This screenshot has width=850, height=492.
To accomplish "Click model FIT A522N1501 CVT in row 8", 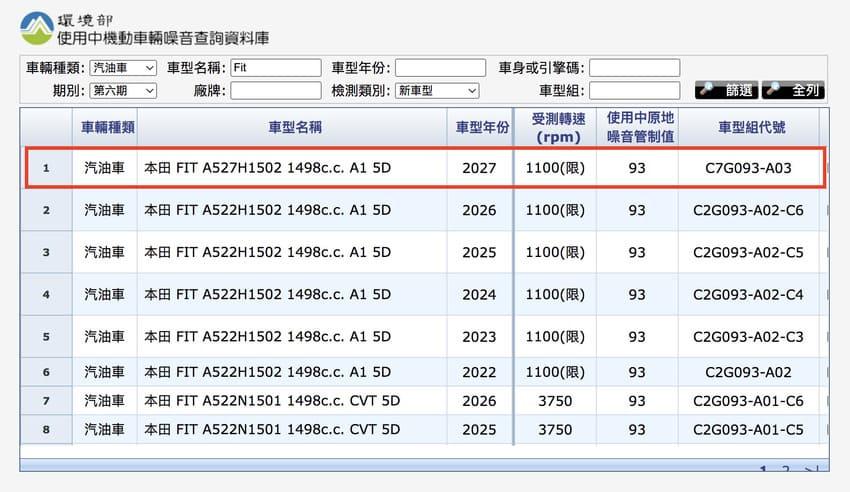I will pos(272,430).
